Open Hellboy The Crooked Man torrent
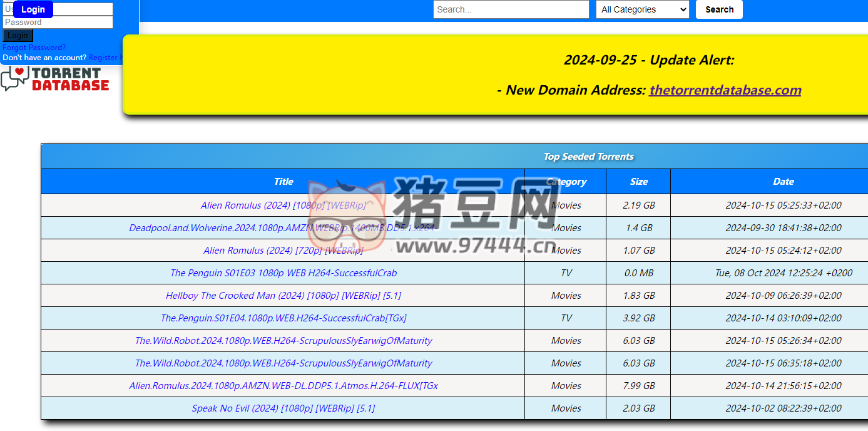868x431 pixels. point(282,295)
